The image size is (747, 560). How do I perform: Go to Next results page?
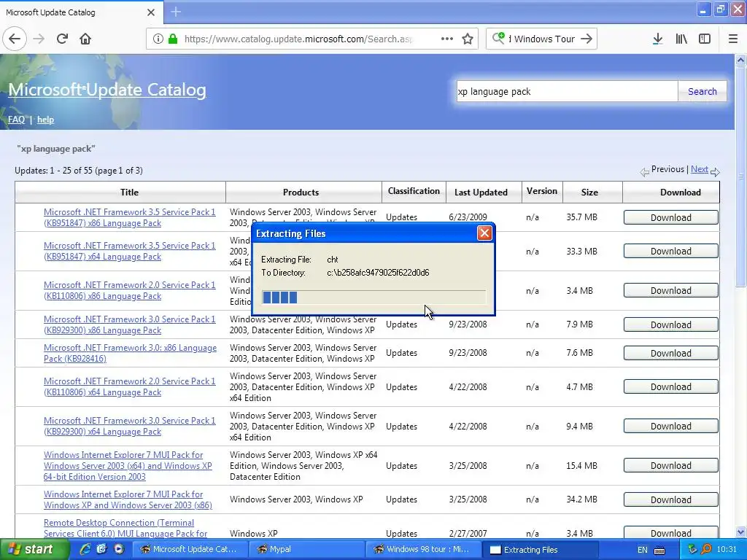[x=700, y=169]
